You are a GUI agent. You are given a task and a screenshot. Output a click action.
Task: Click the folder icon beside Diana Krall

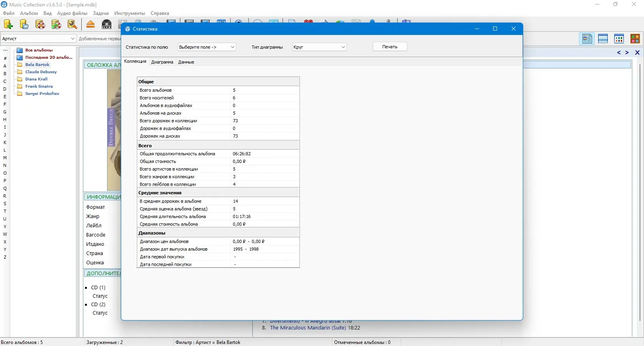tap(19, 79)
